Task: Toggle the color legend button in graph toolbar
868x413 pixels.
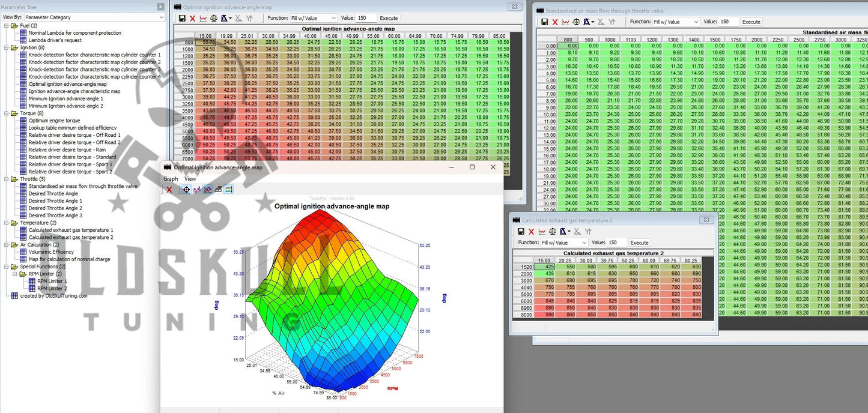Action: [x=228, y=190]
